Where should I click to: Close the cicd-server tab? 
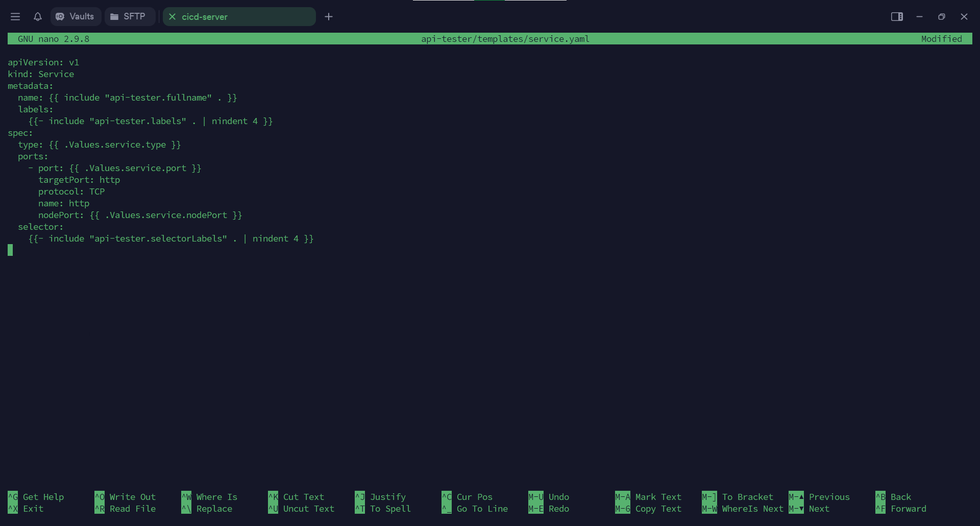[x=173, y=17]
